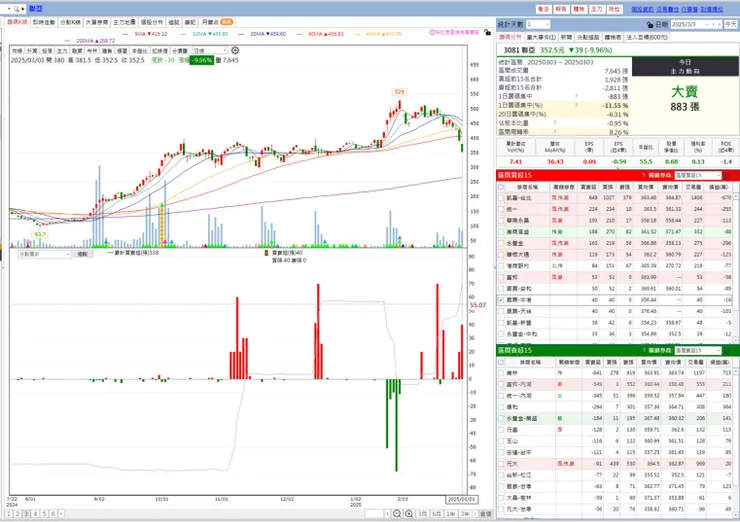
Task: Click the 2025/03/03 date marker on axis
Action: coord(462,499)
